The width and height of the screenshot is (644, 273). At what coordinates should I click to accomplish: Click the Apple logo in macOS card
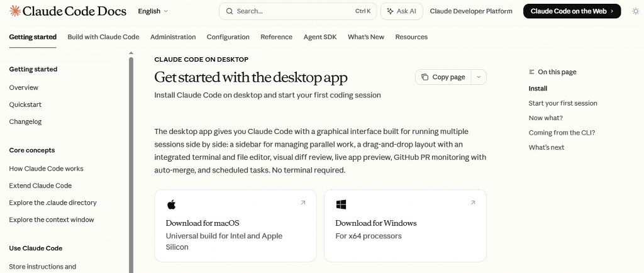(171, 204)
